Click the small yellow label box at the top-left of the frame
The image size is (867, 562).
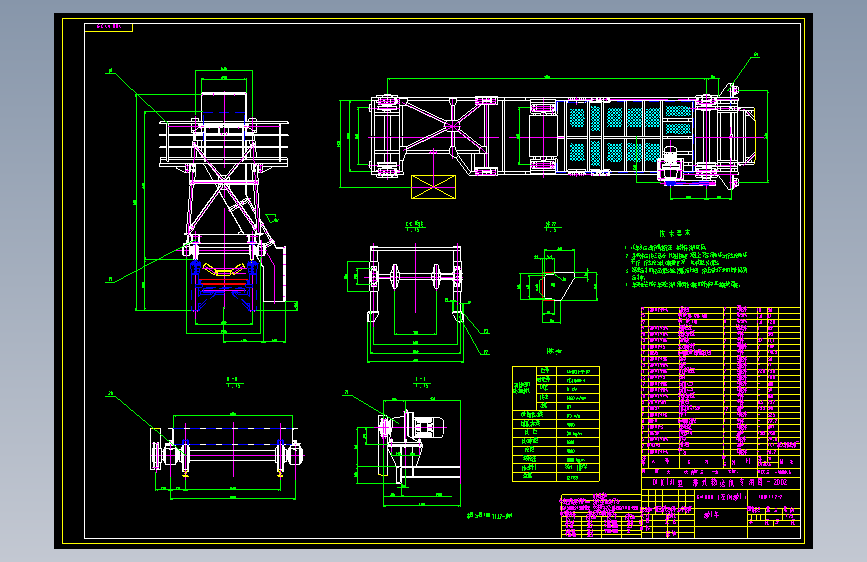pos(108,27)
